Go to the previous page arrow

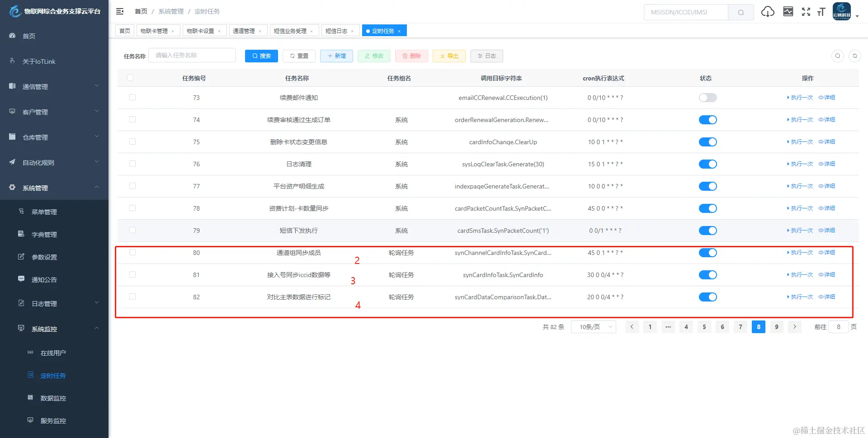(x=632, y=327)
